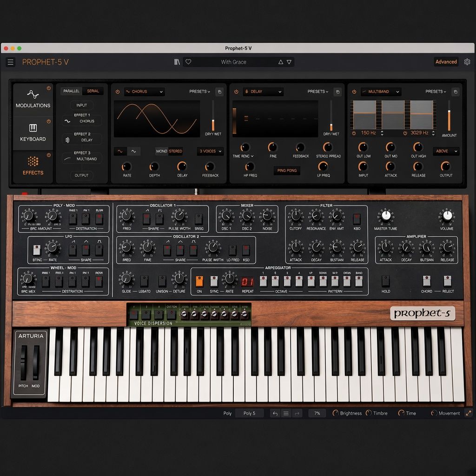Click the copy icon in Chorus panel
476x476 pixels.
tap(219, 92)
